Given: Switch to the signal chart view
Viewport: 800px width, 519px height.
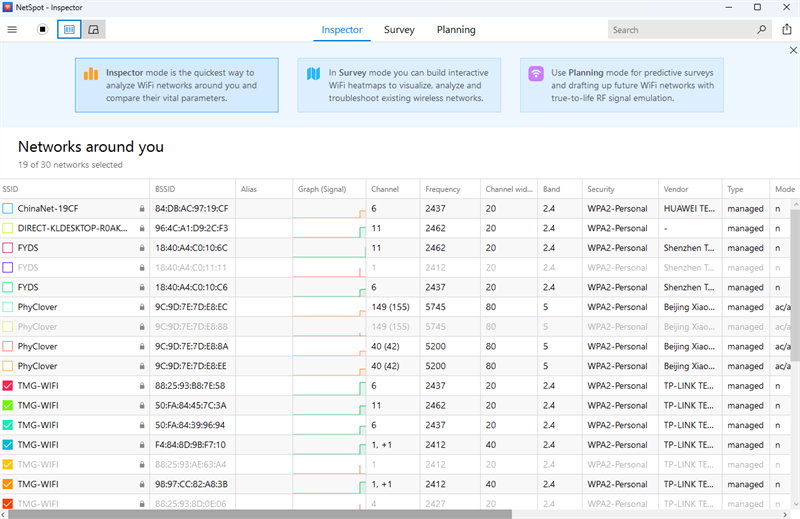Looking at the screenshot, I should pyautogui.click(x=93, y=30).
